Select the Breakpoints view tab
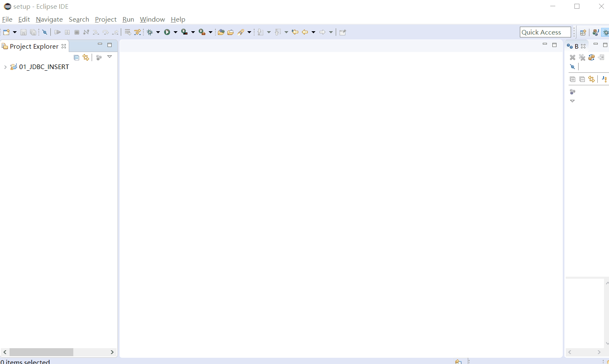The width and height of the screenshot is (609, 364). click(x=577, y=46)
